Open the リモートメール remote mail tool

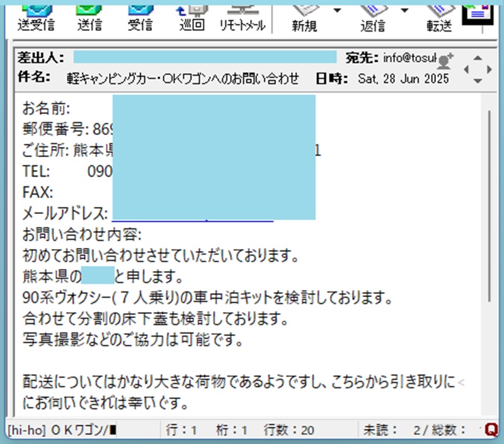pos(243,17)
